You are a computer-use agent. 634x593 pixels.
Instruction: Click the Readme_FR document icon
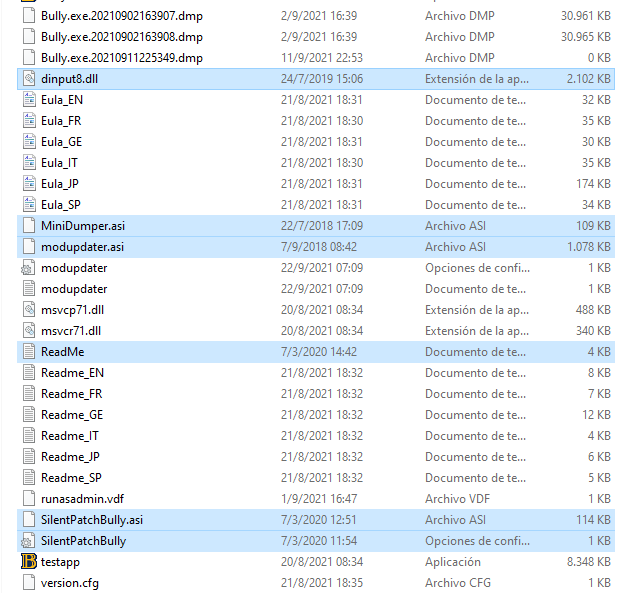(x=29, y=394)
